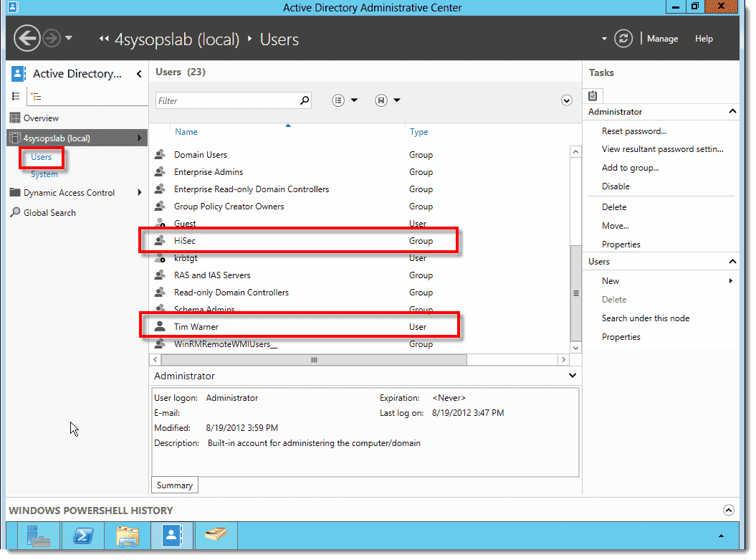Open the navigation history dropdown arrow
The image size is (756, 560).
(69, 37)
